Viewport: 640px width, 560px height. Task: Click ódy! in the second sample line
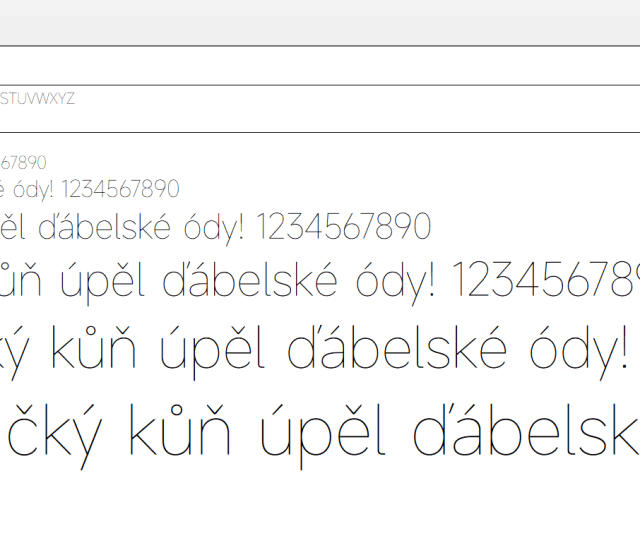[31, 189]
